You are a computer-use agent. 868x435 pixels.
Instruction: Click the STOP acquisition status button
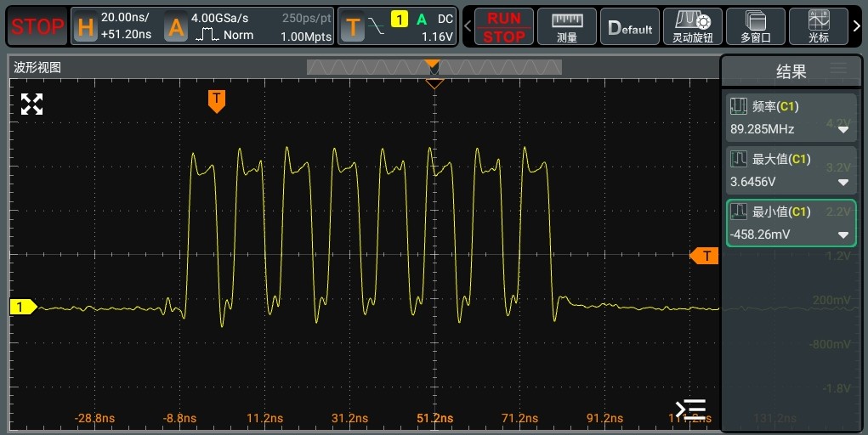pyautogui.click(x=37, y=26)
